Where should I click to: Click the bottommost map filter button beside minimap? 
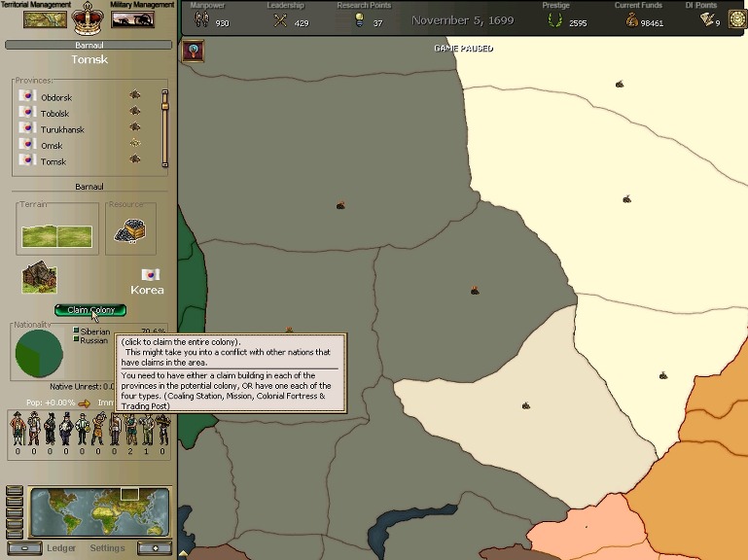[x=15, y=534]
